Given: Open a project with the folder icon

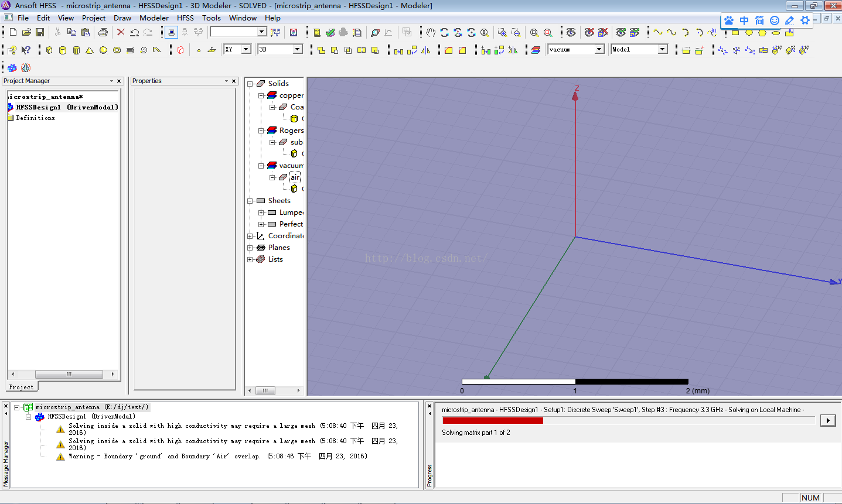Looking at the screenshot, I should pos(26,32).
